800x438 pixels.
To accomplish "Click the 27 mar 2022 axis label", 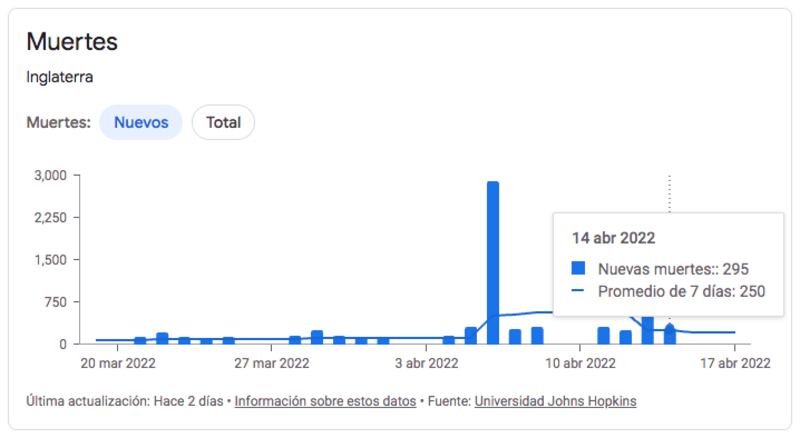I will [271, 363].
